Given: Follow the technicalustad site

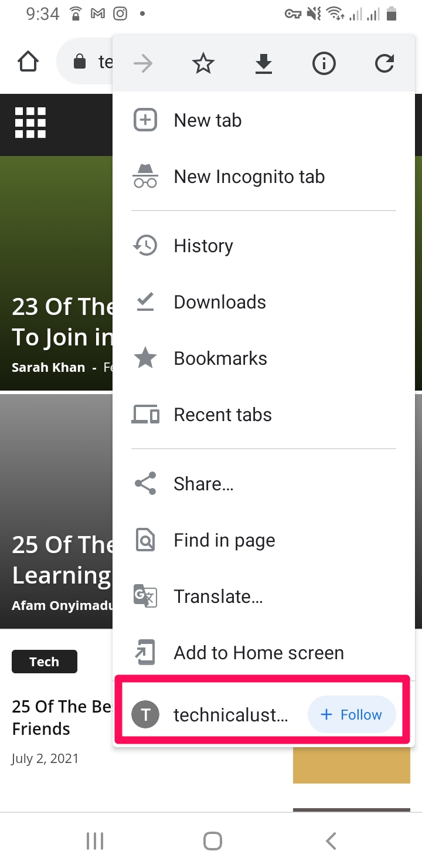Looking at the screenshot, I should pyautogui.click(x=352, y=714).
